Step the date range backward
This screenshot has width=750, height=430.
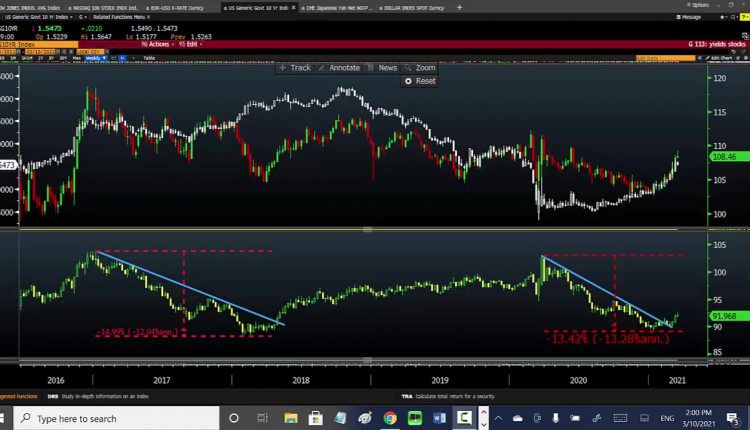[x=64, y=52]
